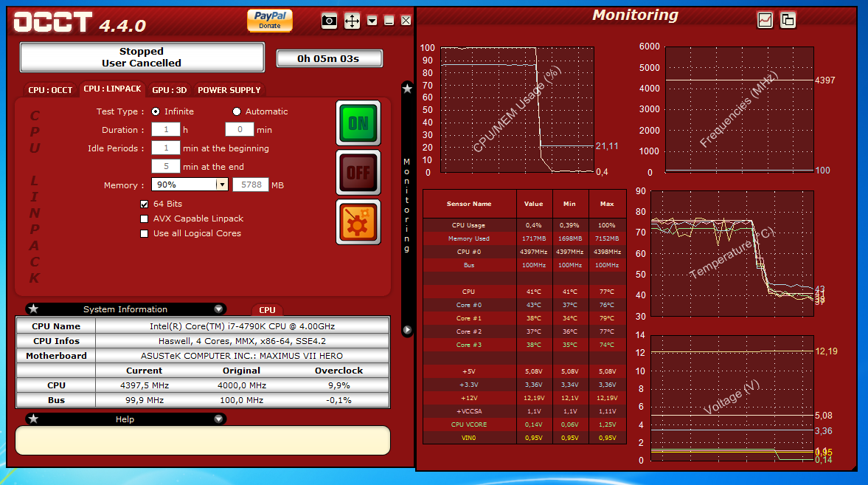Click the Temperature graph
Screen dimensions: 868x485
click(732, 253)
